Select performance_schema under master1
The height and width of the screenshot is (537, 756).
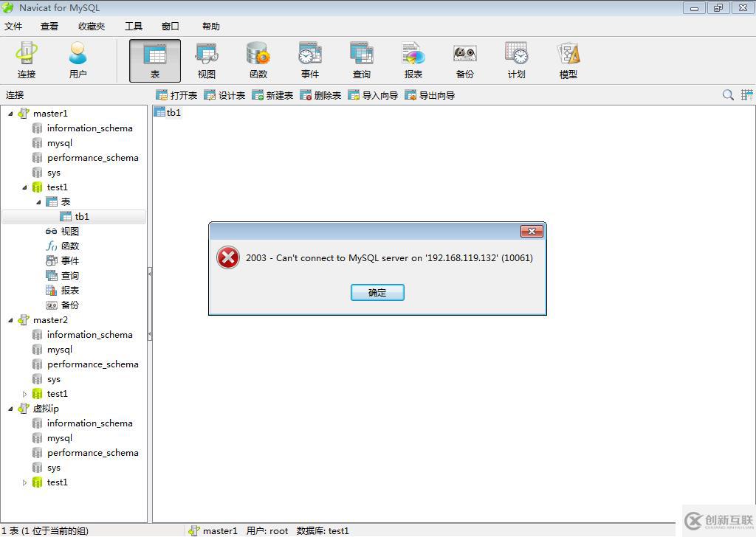[x=92, y=158]
